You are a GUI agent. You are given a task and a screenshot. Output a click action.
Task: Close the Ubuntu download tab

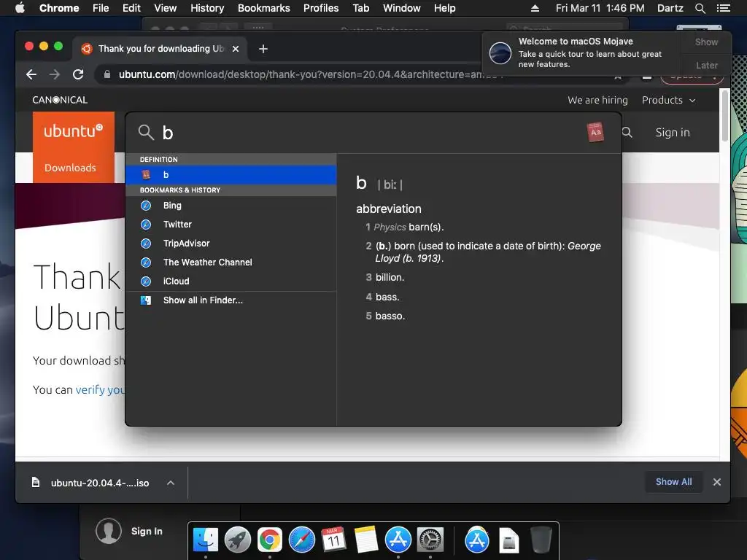(236, 49)
